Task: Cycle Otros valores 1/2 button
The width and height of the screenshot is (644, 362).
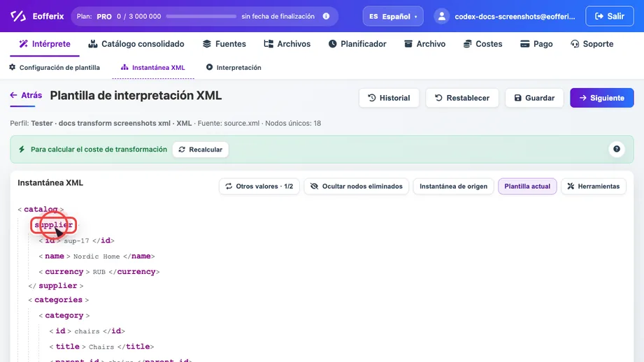Action: pos(259,187)
